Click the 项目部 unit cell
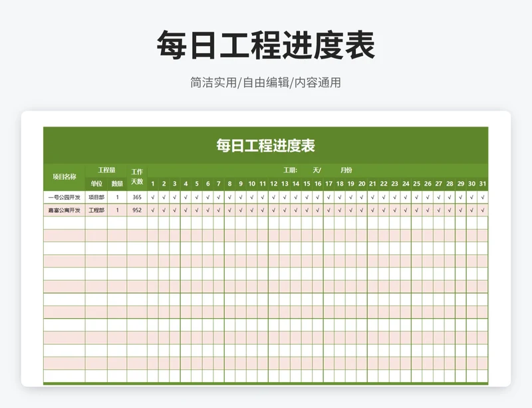This screenshot has height=408, width=532. pyautogui.click(x=96, y=198)
